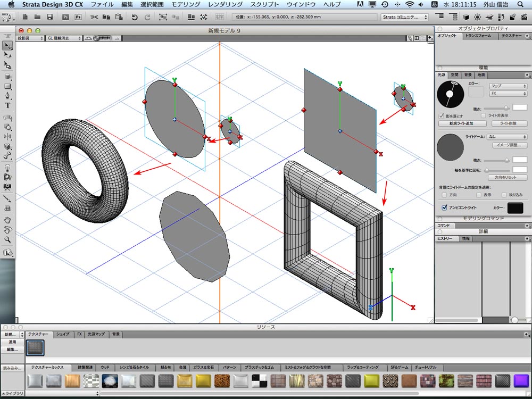Select the Magnifier zoom tool
532x399 pixels.
pyautogui.click(x=7, y=239)
